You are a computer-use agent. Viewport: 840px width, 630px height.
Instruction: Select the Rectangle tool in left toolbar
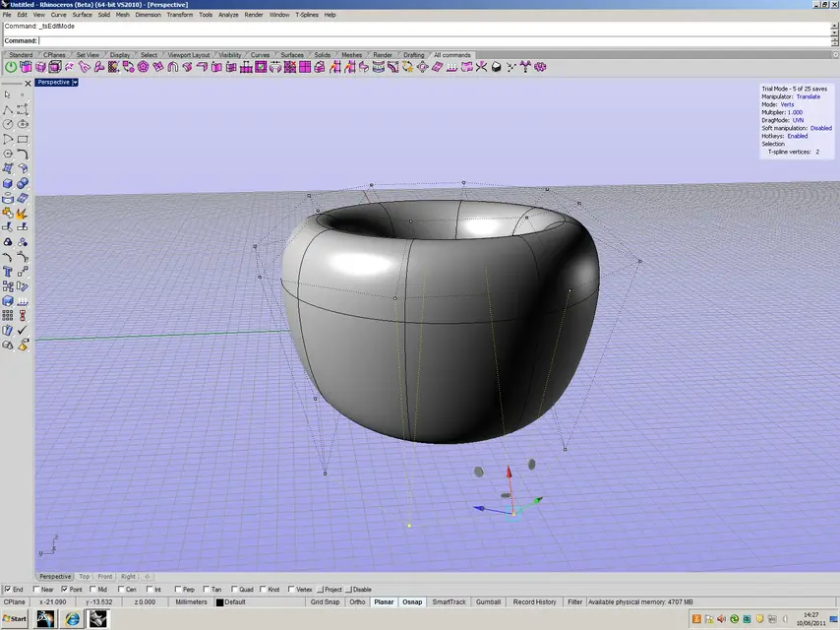click(x=23, y=140)
